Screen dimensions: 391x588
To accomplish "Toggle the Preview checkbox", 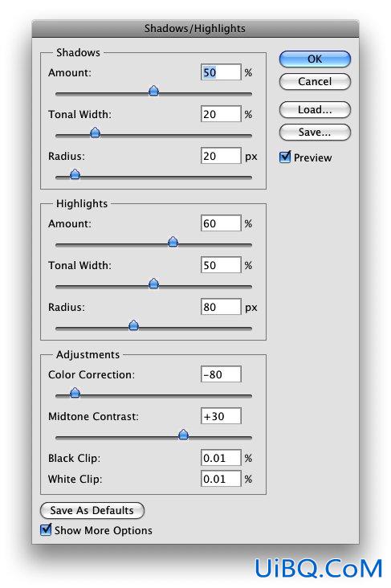I will [285, 157].
